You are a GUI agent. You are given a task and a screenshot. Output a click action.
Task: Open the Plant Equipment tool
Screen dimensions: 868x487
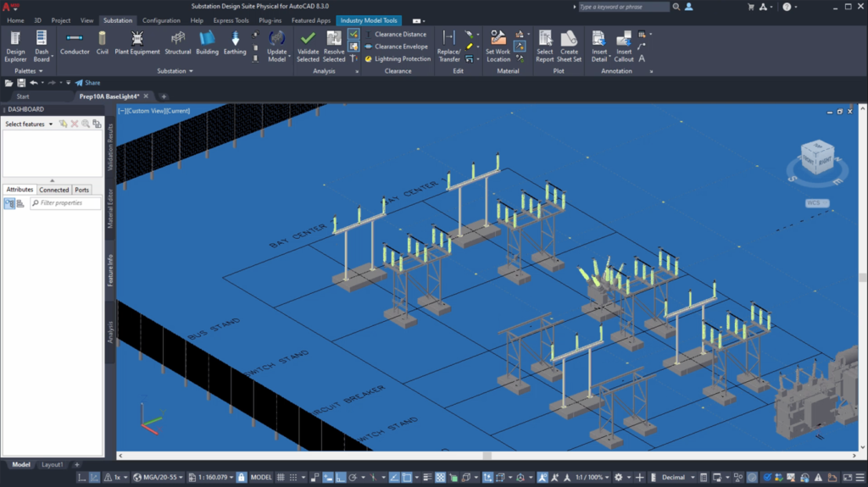[x=136, y=43]
